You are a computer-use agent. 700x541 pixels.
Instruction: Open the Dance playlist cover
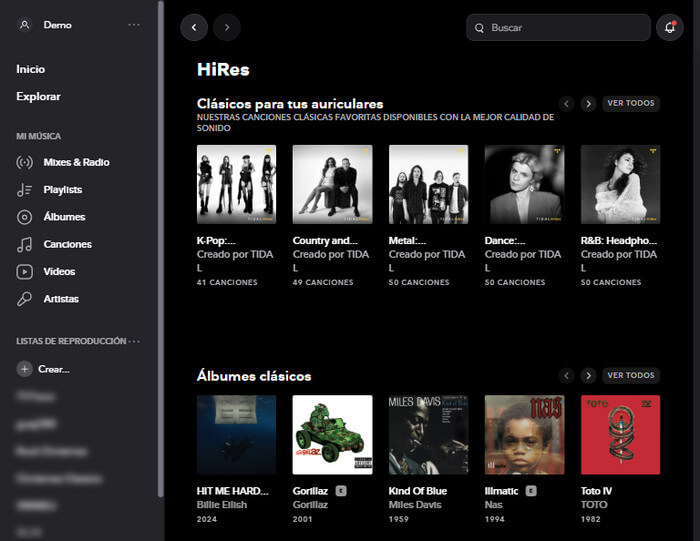[x=524, y=184]
